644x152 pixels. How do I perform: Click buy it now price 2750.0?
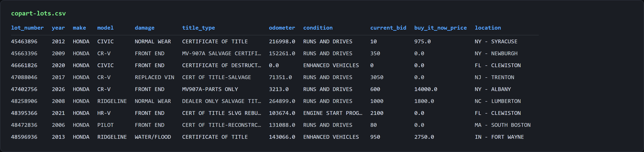pyautogui.click(x=424, y=137)
